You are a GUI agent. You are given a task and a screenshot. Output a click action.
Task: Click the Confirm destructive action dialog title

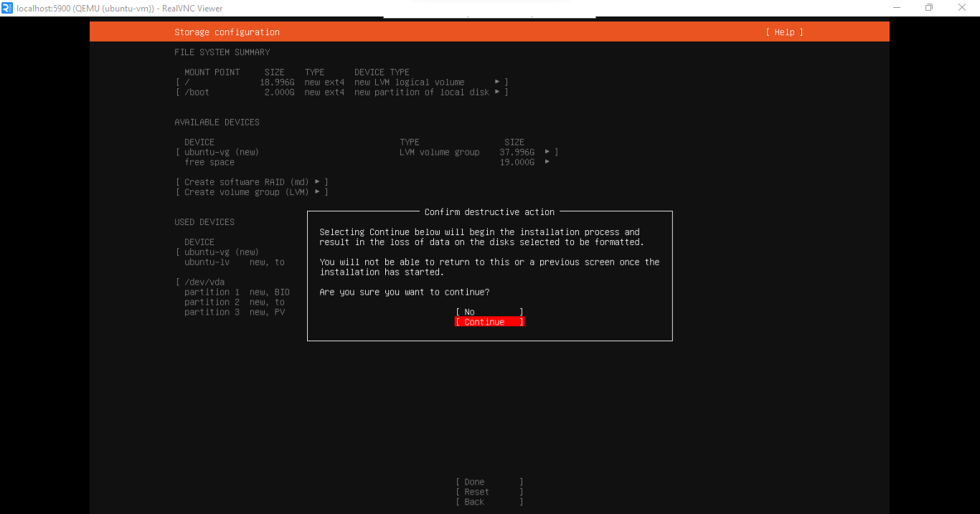(489, 212)
